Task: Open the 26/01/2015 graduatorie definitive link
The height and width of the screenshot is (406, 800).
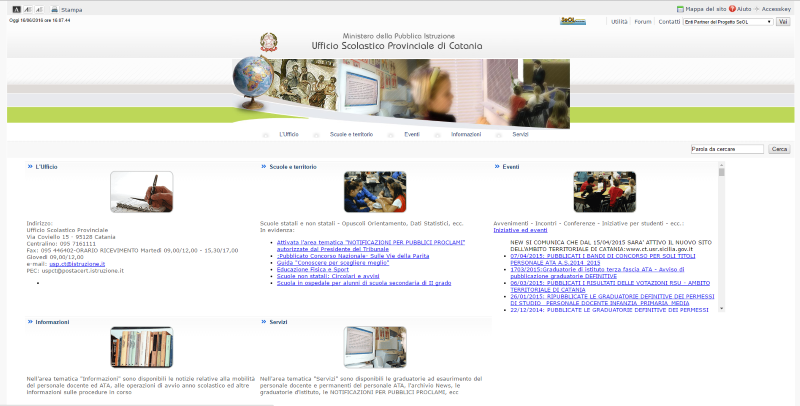Action: (x=612, y=299)
